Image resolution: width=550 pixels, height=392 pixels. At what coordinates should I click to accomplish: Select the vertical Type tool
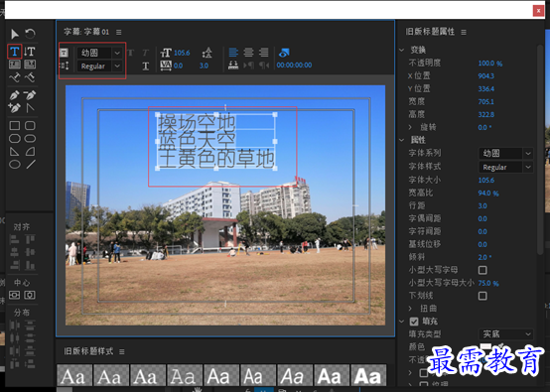[x=30, y=52]
